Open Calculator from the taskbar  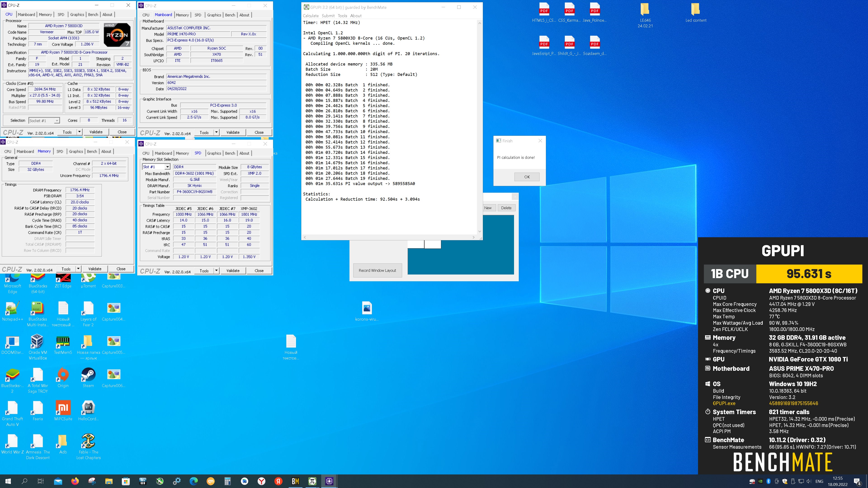227,481
